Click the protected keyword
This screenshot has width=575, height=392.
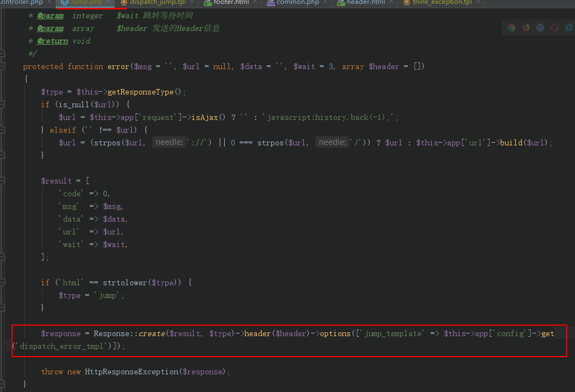point(43,66)
